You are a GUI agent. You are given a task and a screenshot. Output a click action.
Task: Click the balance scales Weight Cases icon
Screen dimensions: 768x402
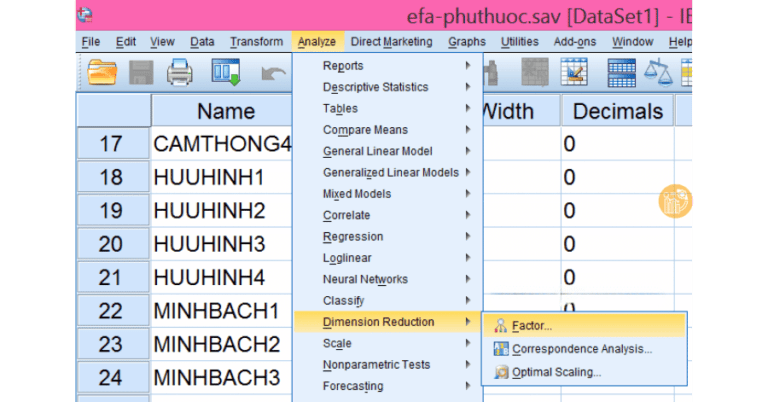[x=660, y=72]
